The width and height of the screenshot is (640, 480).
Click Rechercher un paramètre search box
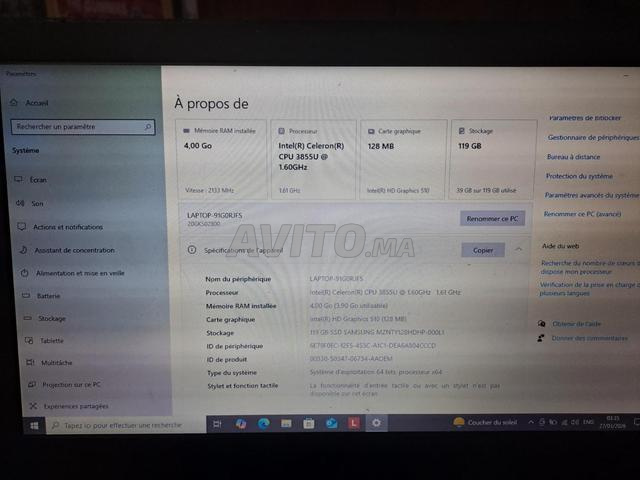82,127
